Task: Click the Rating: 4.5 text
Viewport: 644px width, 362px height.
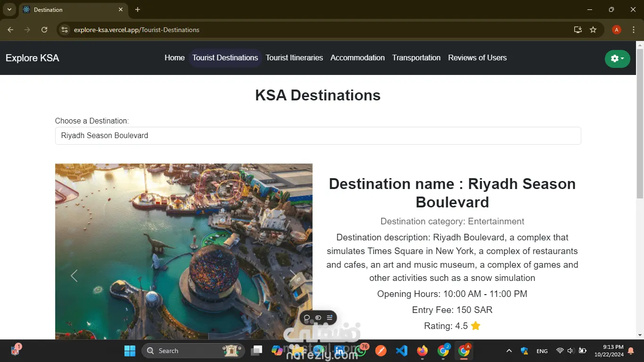Action: click(452, 326)
